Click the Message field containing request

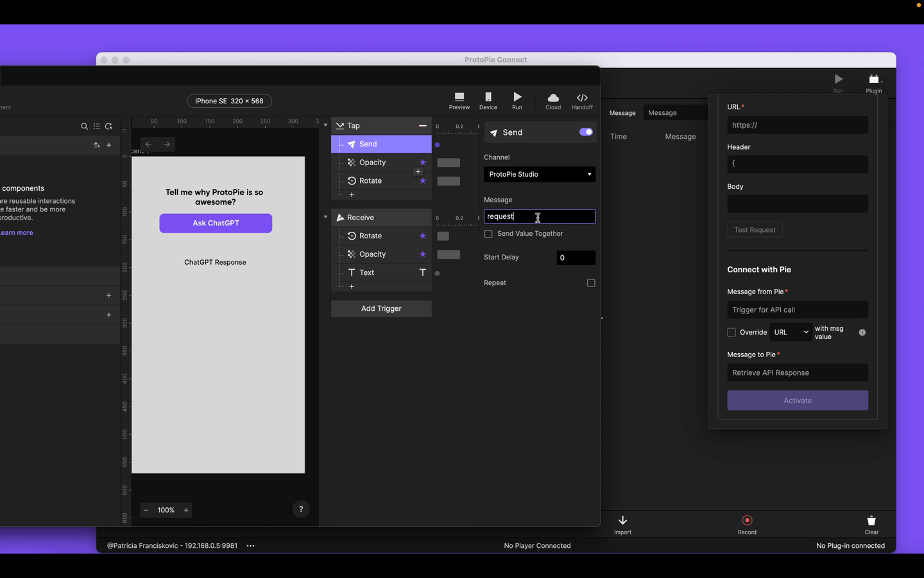pos(540,217)
